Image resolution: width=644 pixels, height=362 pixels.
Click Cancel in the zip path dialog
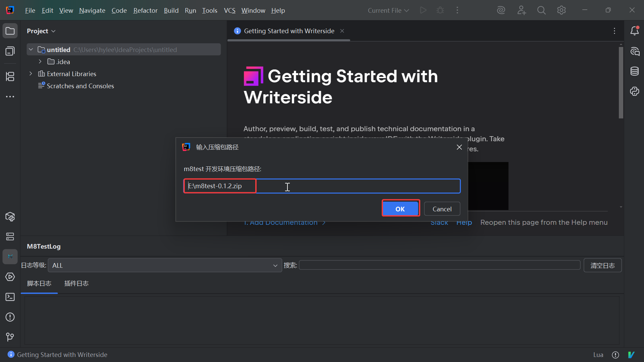click(442, 209)
